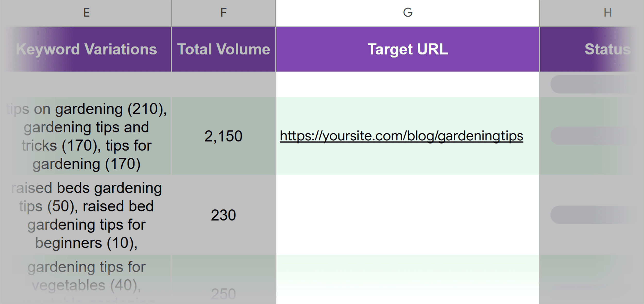Open Status dropdown in the first blank row
Screen dimensions: 644x304
coord(592,84)
